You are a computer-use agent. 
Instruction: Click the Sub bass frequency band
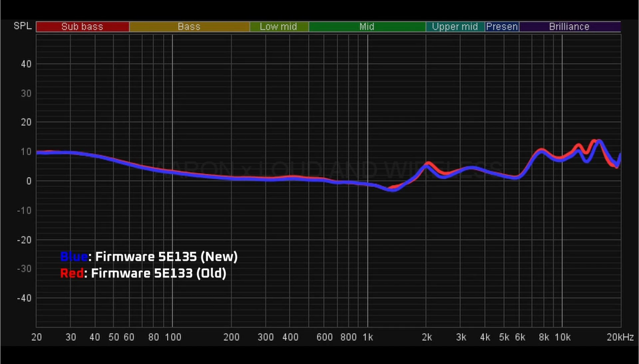tap(82, 27)
